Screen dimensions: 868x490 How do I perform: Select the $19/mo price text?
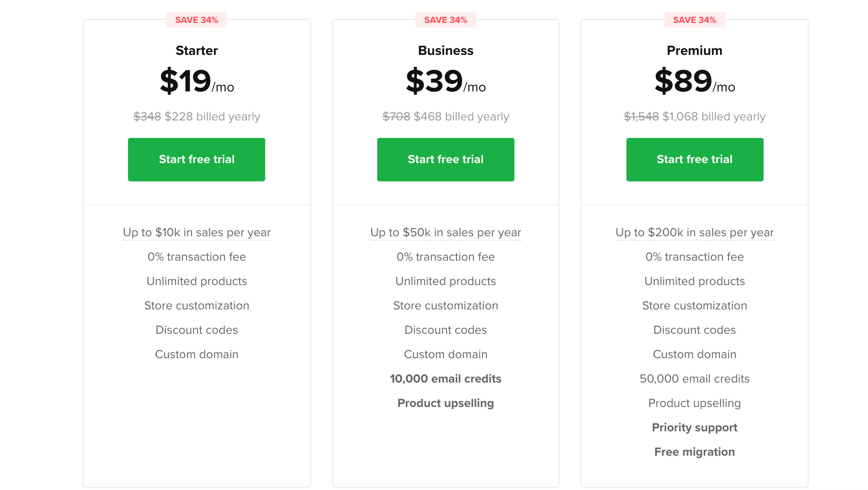(197, 81)
